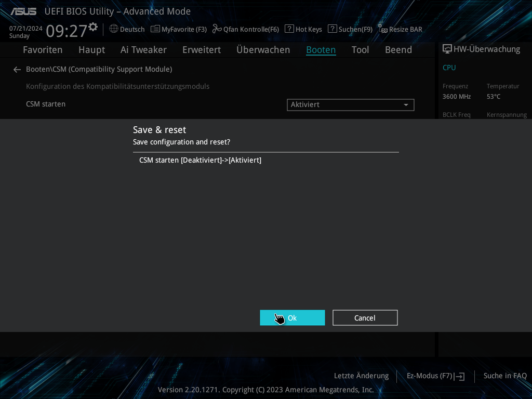Open MyFavorite (F3) list
Screen dimensions: 532x399
[x=179, y=29]
